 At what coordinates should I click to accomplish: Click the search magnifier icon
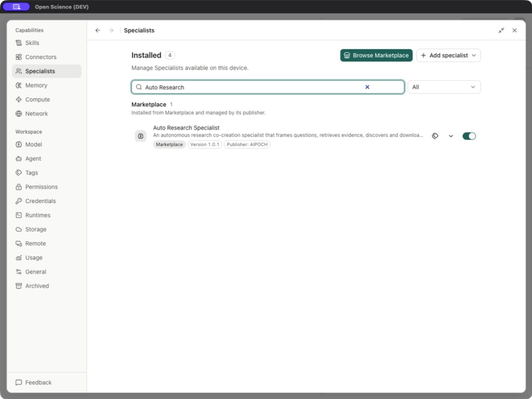[x=139, y=87]
